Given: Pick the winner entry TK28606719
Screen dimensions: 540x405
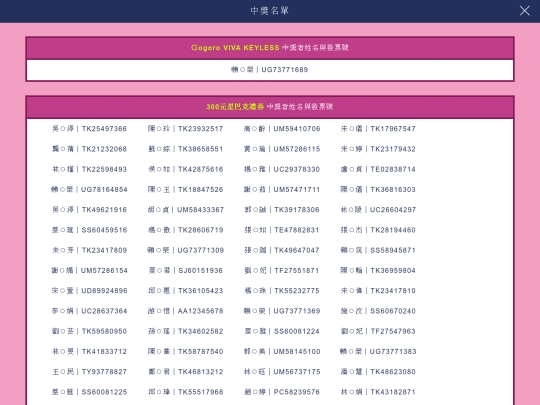Looking at the screenshot, I should [x=186, y=230].
